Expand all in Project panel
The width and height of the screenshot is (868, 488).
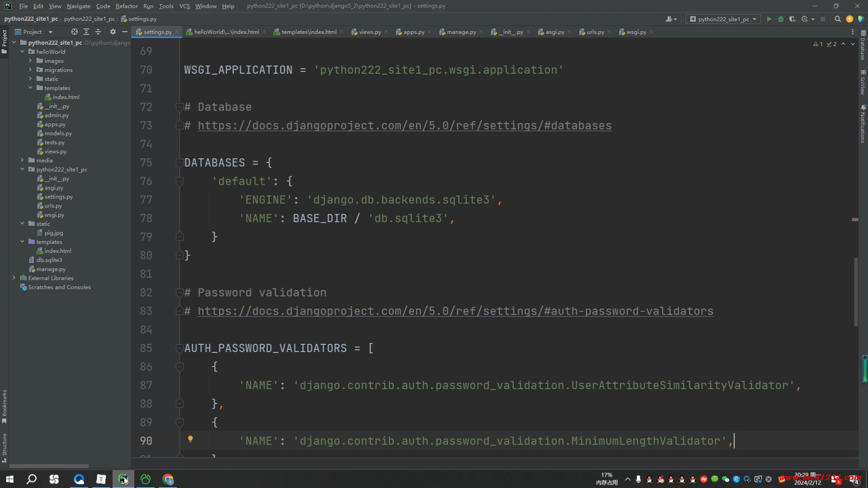86,32
